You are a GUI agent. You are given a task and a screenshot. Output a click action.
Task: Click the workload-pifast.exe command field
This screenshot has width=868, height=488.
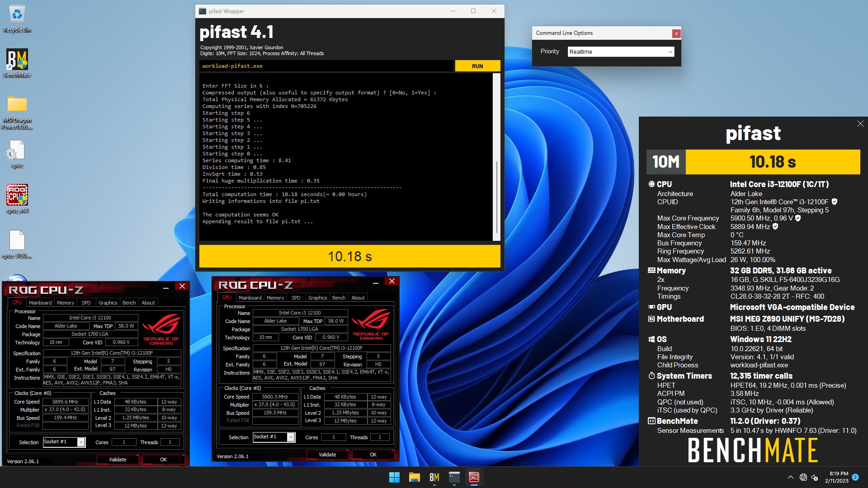tap(326, 66)
